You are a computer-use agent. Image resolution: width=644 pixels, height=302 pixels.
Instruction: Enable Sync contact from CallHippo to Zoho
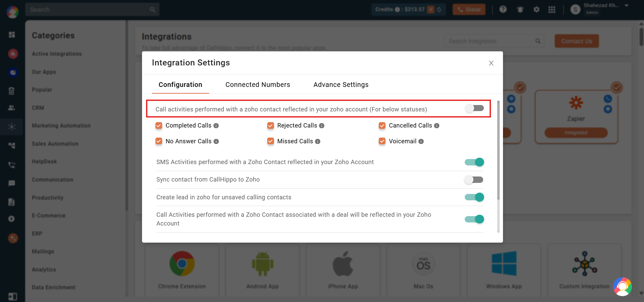coord(474,180)
